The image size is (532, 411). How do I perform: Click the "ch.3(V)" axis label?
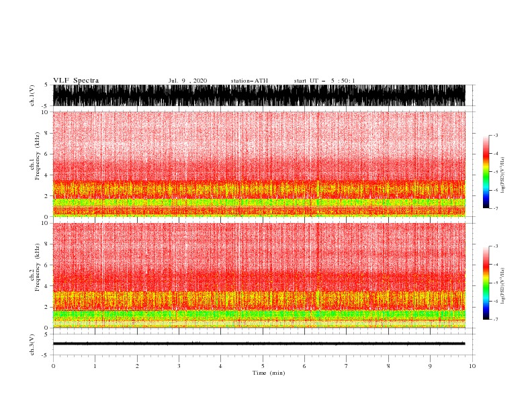[x=32, y=345]
